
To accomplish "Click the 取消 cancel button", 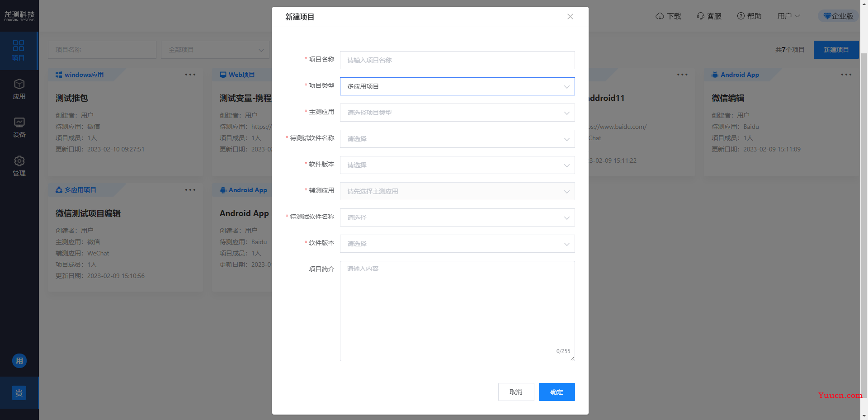I will point(516,392).
